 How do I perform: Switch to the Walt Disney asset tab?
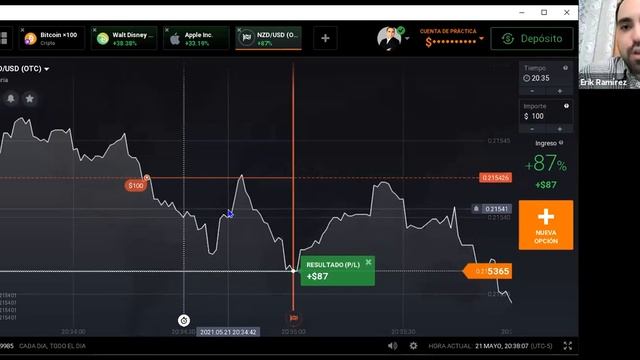click(x=124, y=38)
